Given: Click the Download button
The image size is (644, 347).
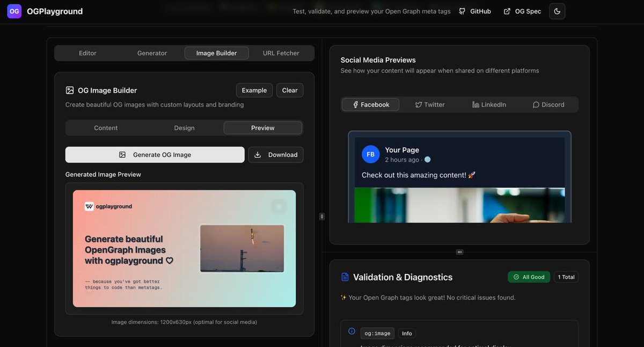Looking at the screenshot, I should [276, 155].
